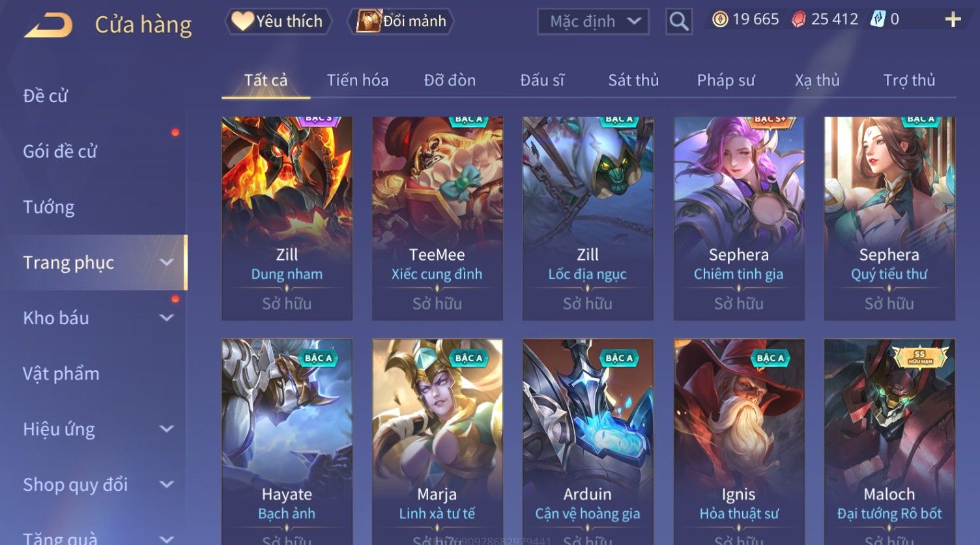Switch to the Pháp sư tab
This screenshot has height=545, width=980.
click(x=726, y=80)
